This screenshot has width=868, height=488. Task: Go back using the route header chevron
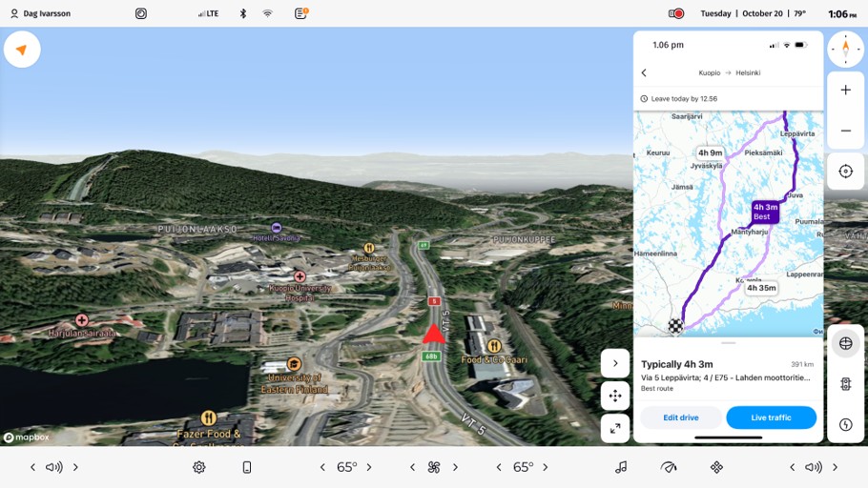coord(644,72)
